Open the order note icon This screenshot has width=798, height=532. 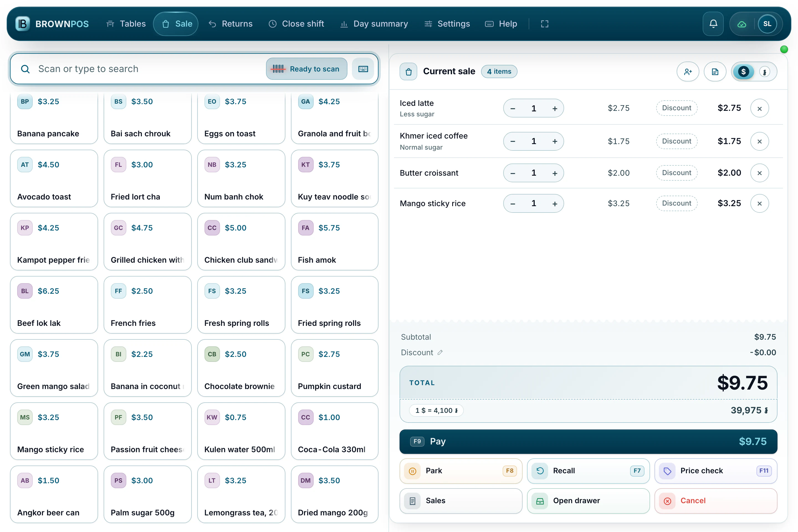click(715, 71)
